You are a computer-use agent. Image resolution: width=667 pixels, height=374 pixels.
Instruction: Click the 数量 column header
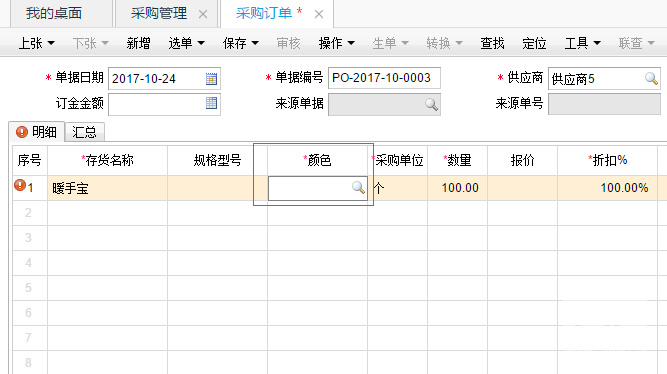(x=457, y=160)
